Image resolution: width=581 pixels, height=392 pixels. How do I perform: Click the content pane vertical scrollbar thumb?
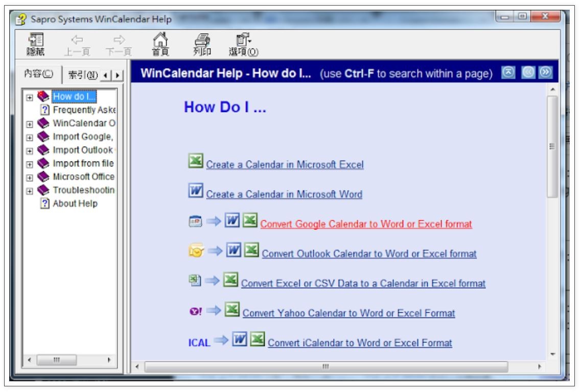point(552,147)
